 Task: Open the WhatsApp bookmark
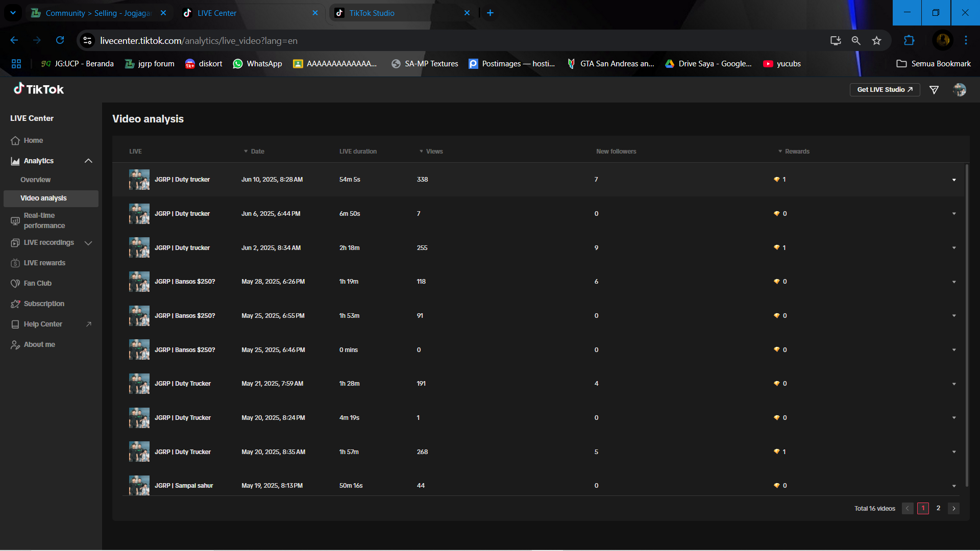(x=257, y=64)
